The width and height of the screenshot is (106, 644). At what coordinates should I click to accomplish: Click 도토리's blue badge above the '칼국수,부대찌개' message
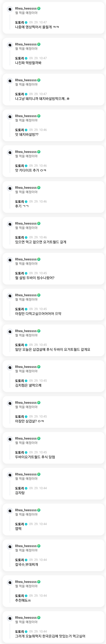[x=26, y=560]
